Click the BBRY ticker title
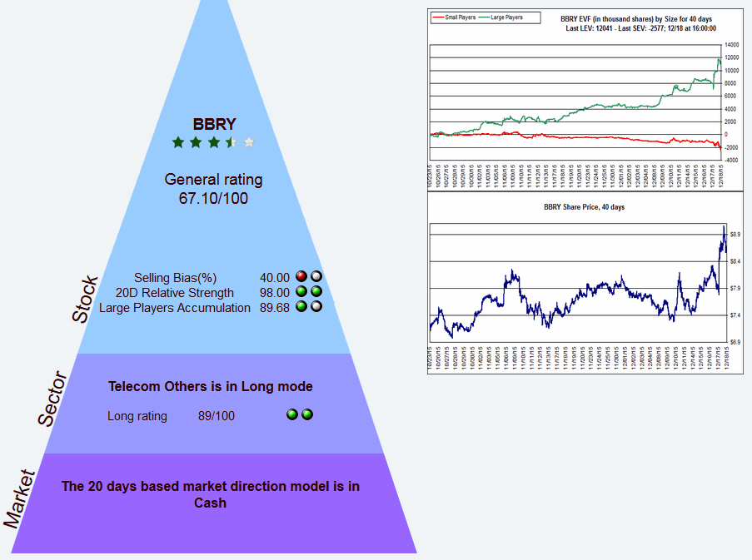Viewport: 752px width, 560px height. point(214,124)
